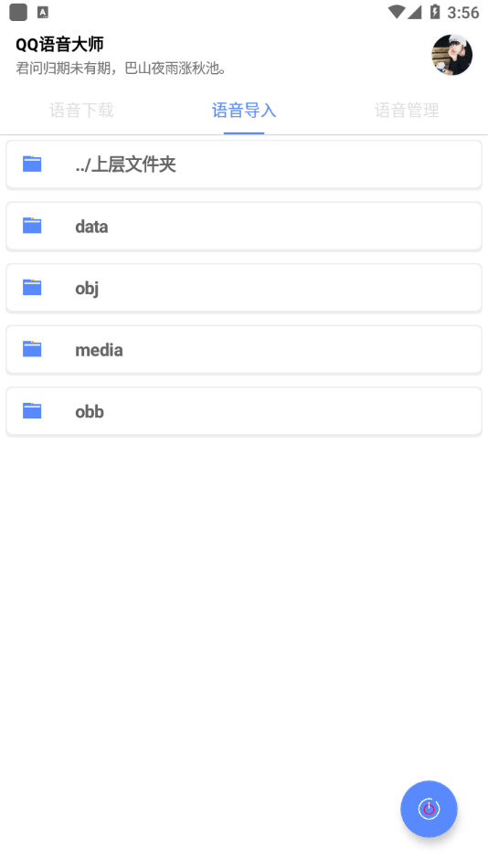The height and width of the screenshot is (868, 488).
Task: Open the obj folder row
Action: click(244, 288)
